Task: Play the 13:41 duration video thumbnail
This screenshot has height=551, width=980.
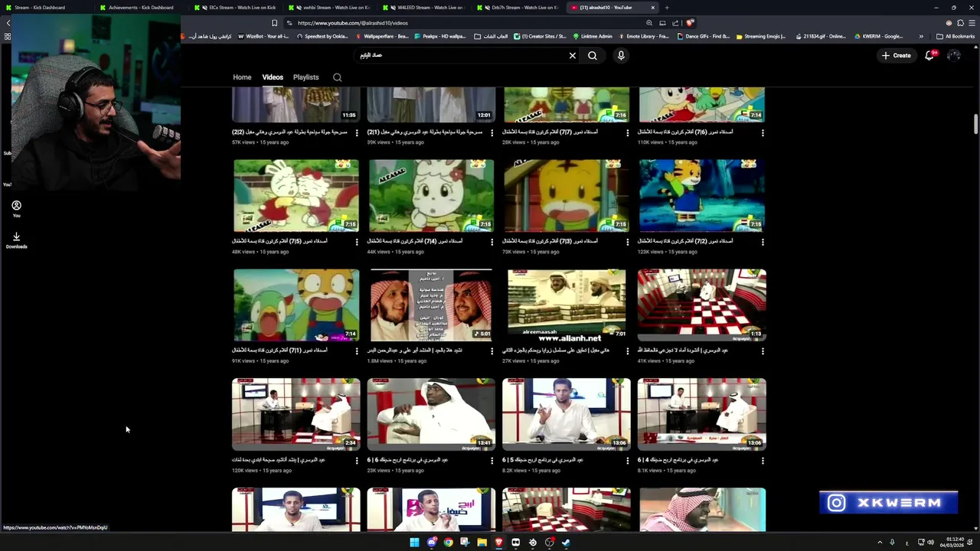Action: [431, 414]
